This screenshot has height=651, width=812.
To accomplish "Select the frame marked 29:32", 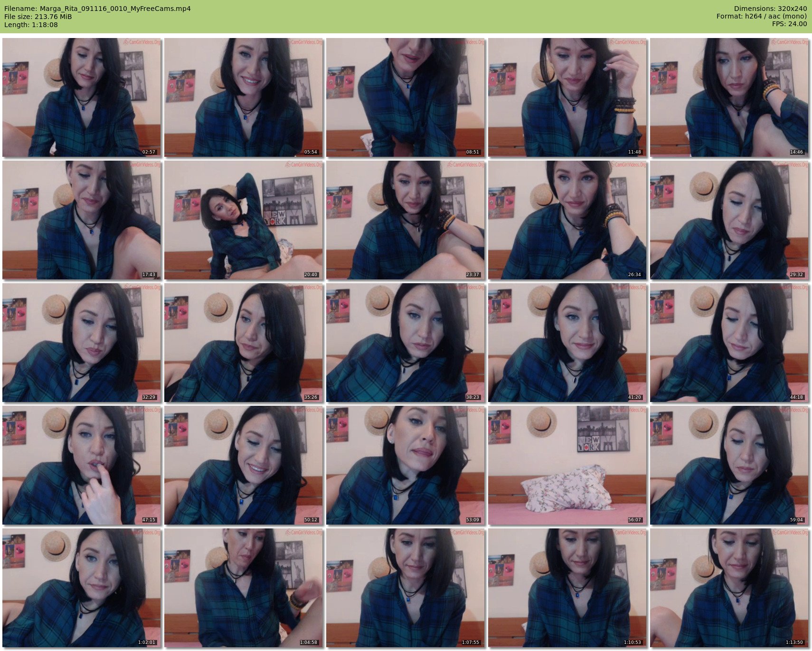I will (729, 220).
